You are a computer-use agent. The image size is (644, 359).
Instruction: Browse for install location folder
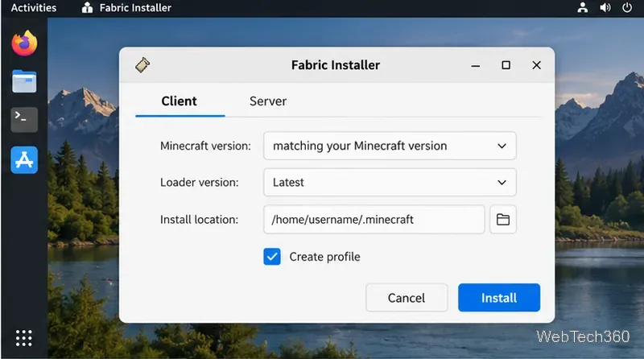coord(503,219)
